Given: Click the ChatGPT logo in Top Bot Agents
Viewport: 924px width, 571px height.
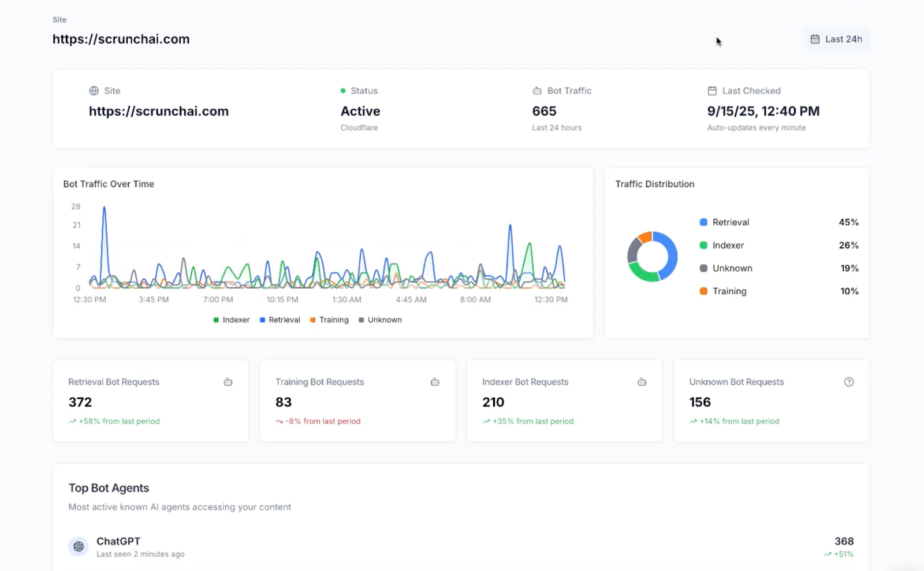Looking at the screenshot, I should click(x=79, y=546).
